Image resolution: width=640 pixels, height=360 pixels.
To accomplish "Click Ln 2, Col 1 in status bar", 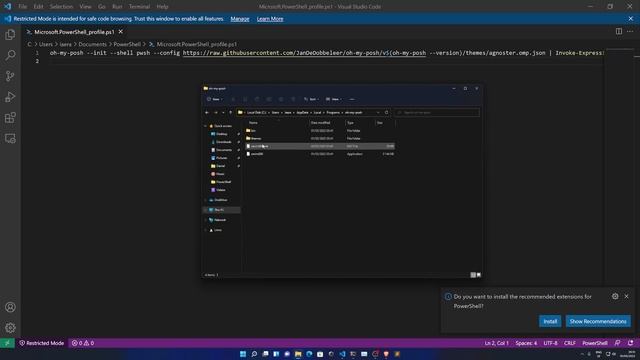I will (496, 343).
